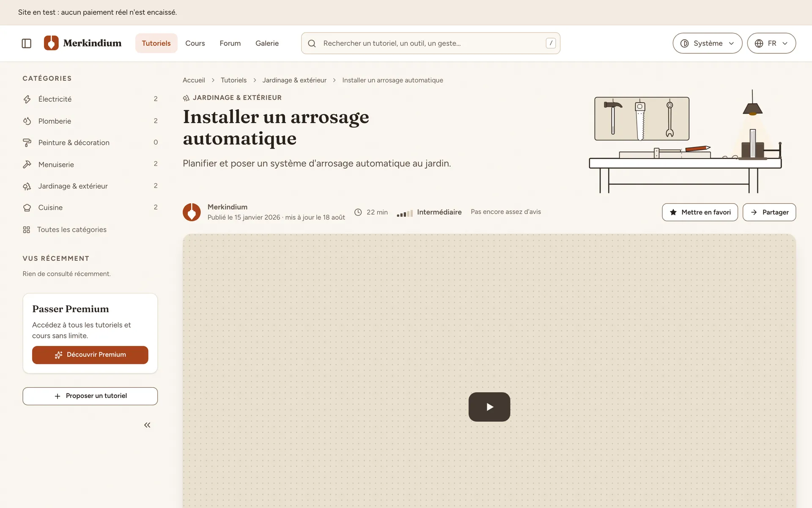812x508 pixels.
Task: Go to Accueil breadcrumb
Action: [194, 80]
